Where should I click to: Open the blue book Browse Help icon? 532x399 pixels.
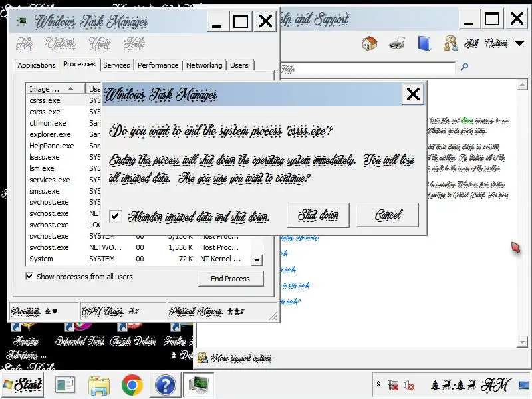coord(424,43)
